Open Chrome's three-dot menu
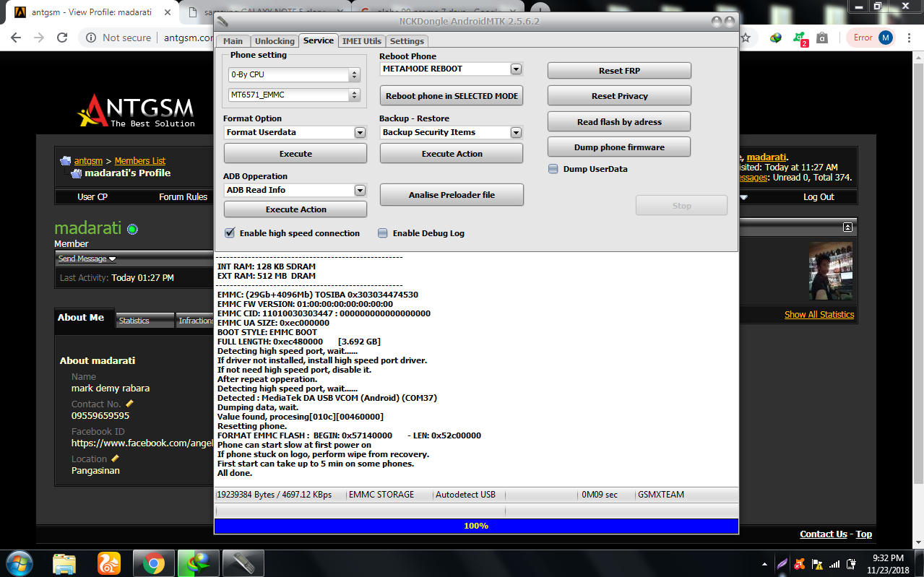 (909, 38)
